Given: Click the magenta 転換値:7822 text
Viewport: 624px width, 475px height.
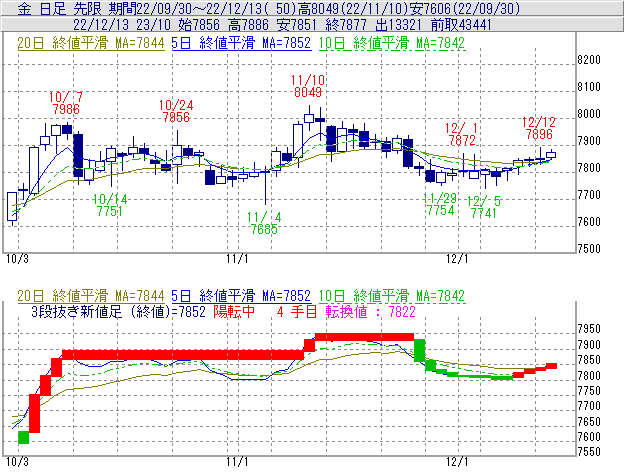Looking at the screenshot, I should 370,311.
